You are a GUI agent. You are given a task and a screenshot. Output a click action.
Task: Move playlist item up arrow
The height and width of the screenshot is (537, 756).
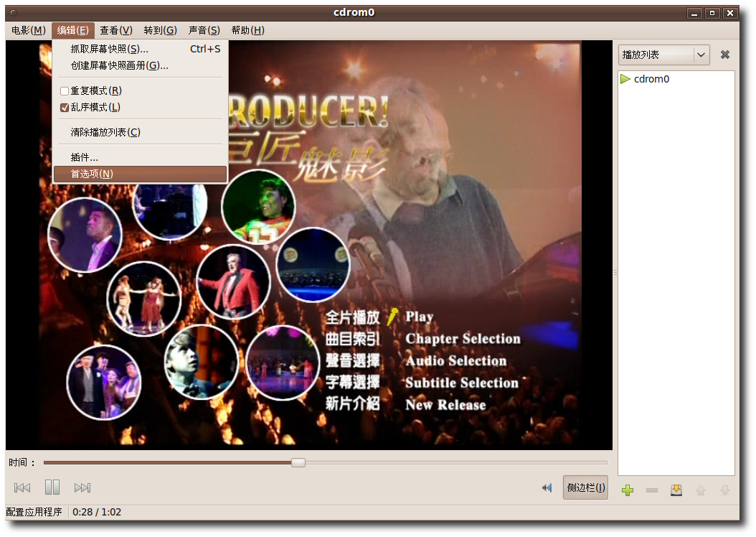pos(701,490)
